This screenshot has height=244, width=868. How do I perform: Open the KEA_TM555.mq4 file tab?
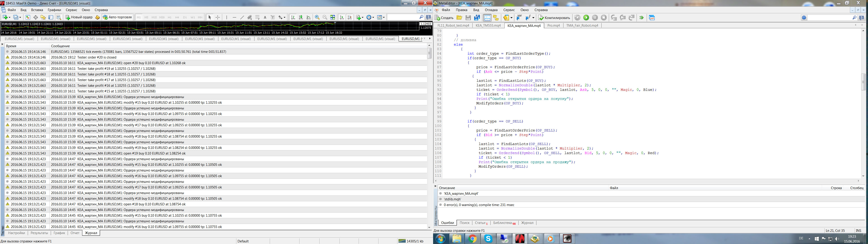[x=488, y=26]
